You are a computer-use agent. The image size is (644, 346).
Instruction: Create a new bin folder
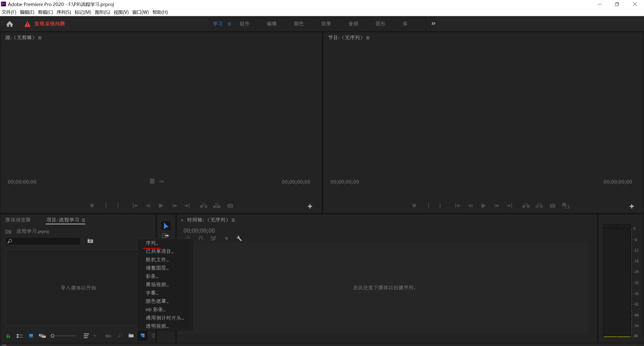click(131, 336)
